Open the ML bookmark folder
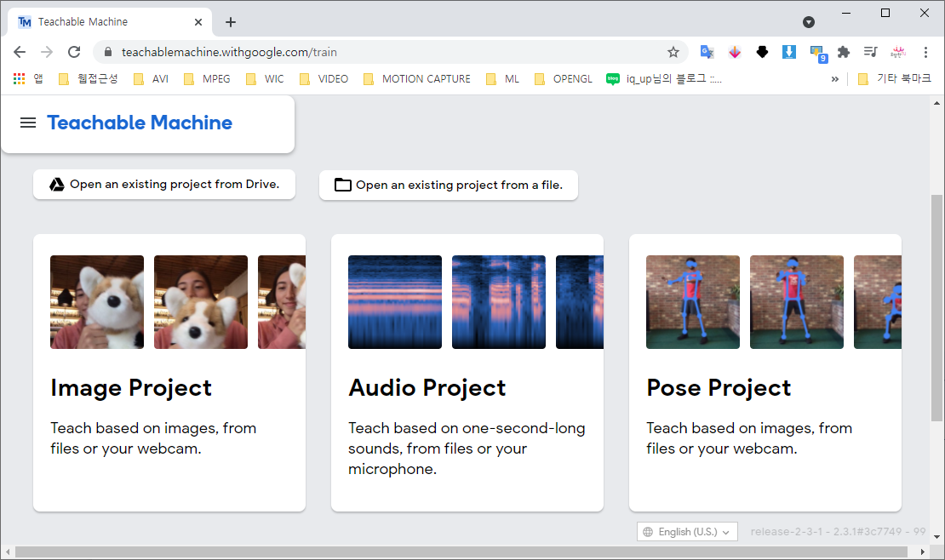945x560 pixels. click(x=502, y=79)
